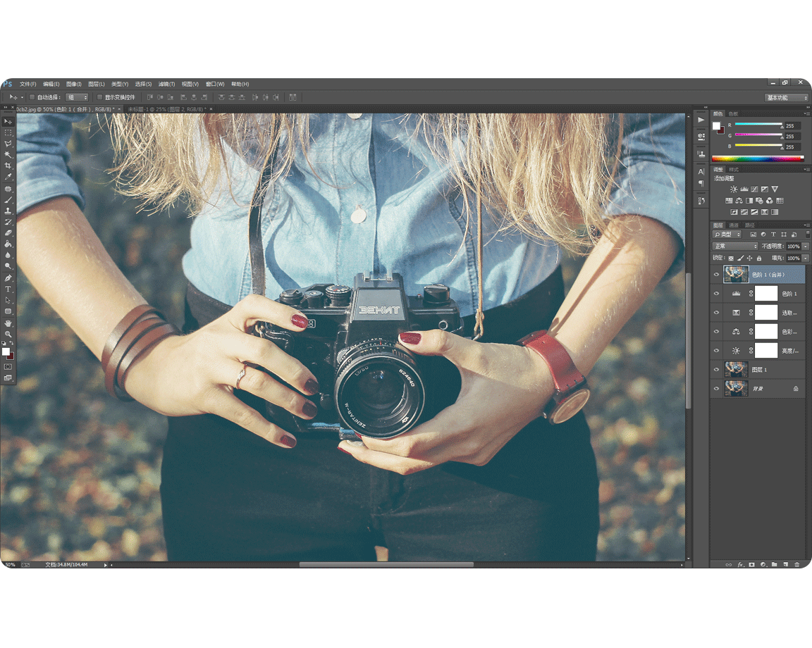
Task: Hide the 亮度 adjustment layer
Action: pos(717,350)
